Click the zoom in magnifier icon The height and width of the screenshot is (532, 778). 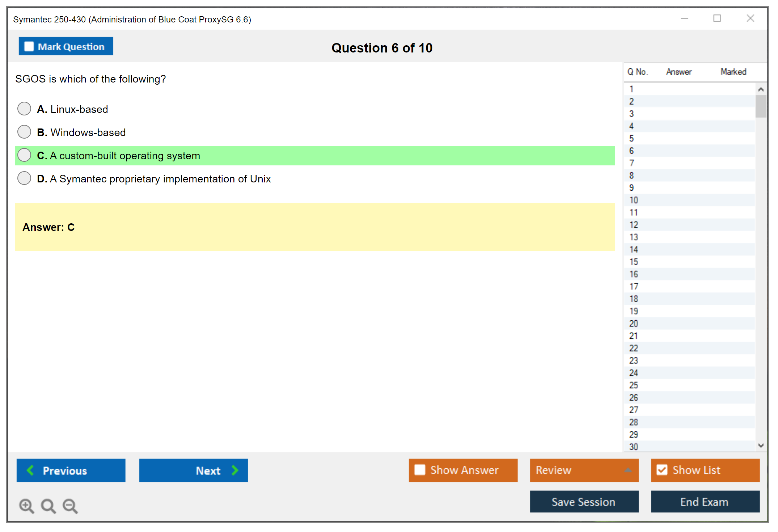26,506
